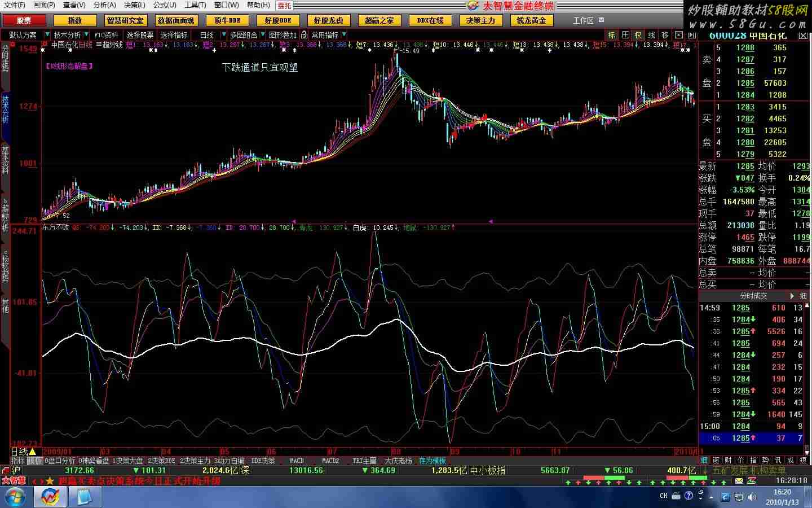This screenshot has width=812, height=508.
Task: Open the 工具(T) menu
Action: click(195, 5)
